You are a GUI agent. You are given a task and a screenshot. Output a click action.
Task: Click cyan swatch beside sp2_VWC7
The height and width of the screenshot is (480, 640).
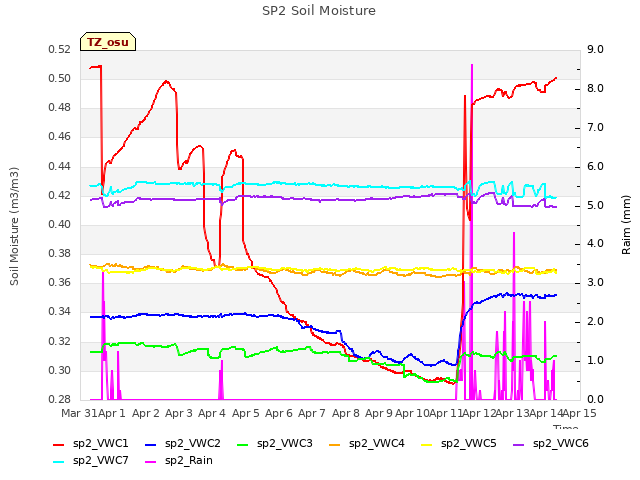coord(59,462)
